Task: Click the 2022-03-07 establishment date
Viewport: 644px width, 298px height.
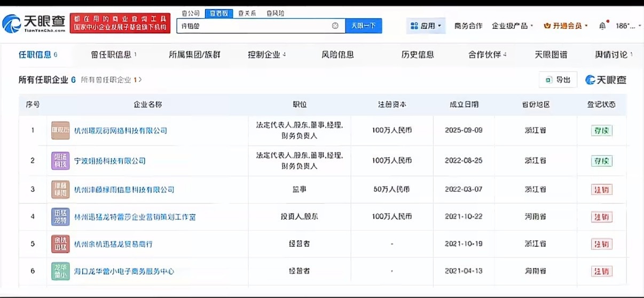Action: [x=464, y=190]
